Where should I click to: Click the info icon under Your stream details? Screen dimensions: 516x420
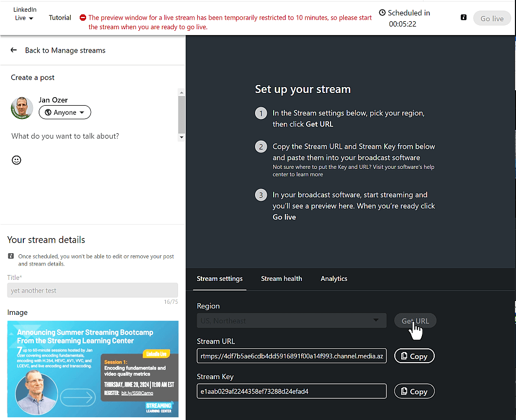[11, 256]
